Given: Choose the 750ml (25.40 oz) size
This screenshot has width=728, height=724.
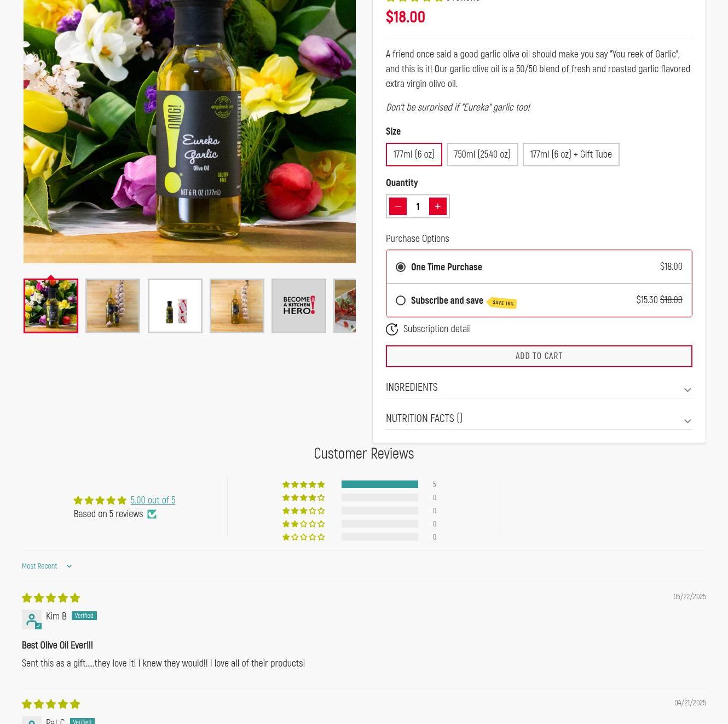Looking at the screenshot, I should point(482,154).
